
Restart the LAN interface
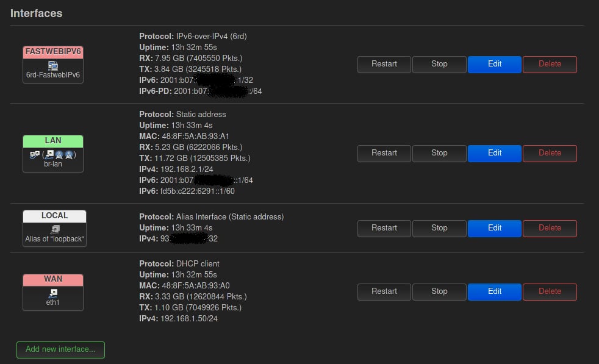point(384,153)
